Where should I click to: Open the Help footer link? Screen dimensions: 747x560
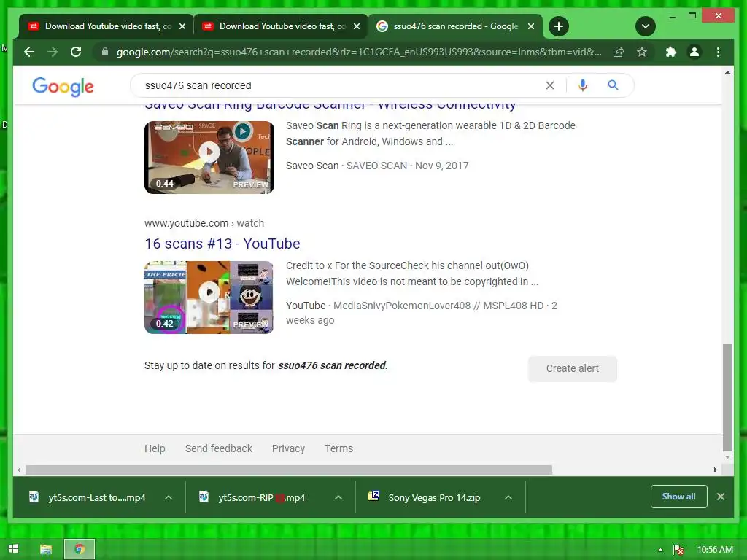(x=155, y=448)
